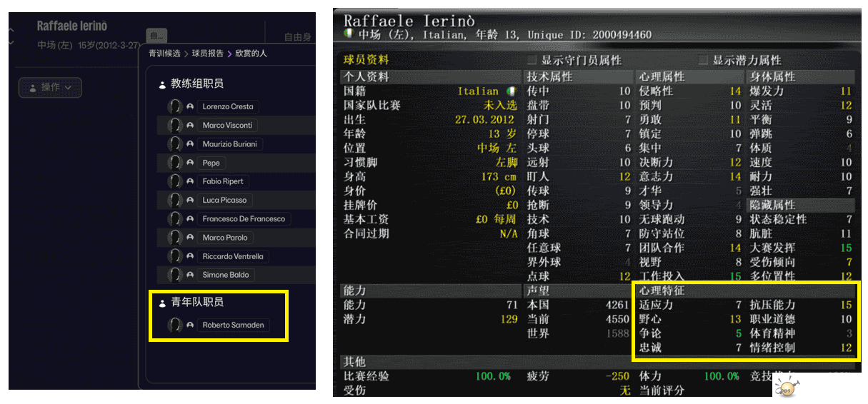Click Marco Parolo's portrait icon
Image resolution: width=868 pixels, height=404 pixels.
click(x=175, y=238)
